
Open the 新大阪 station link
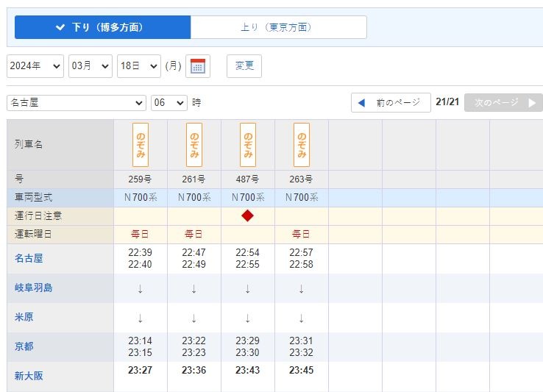click(x=29, y=376)
